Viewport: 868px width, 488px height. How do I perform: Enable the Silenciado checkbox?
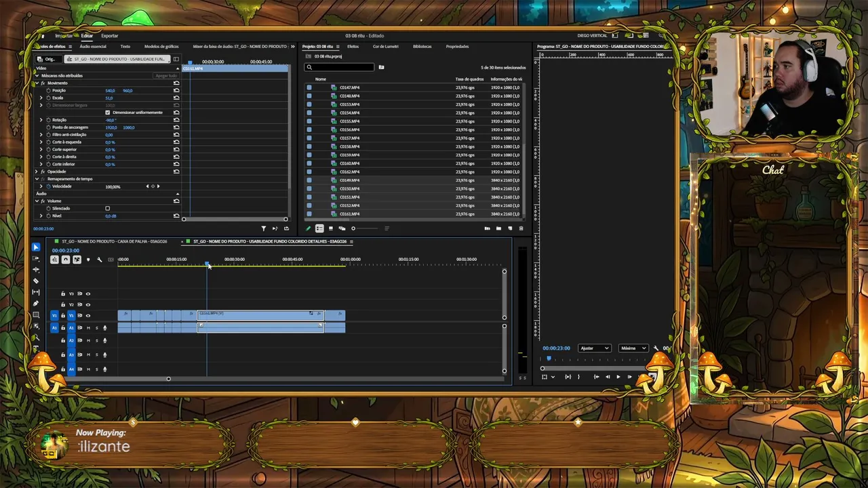tap(107, 209)
